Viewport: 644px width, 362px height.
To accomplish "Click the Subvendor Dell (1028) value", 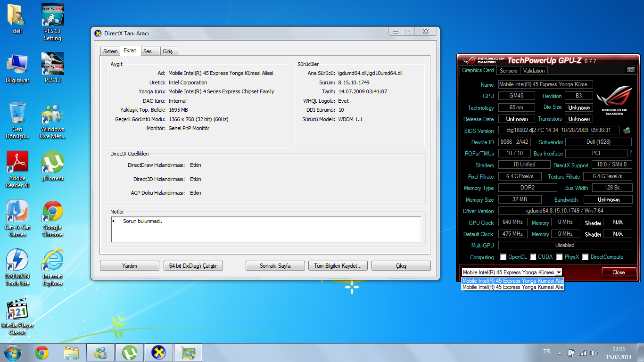I will [x=598, y=142].
